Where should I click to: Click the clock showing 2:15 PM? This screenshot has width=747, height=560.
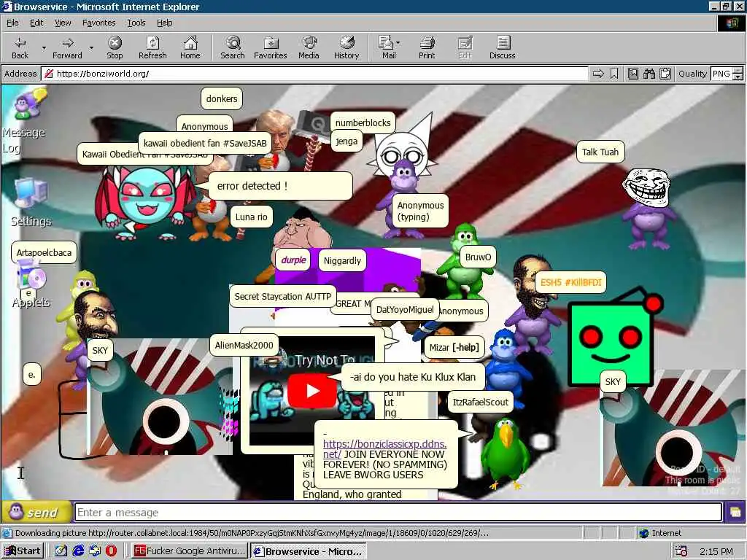[716, 551]
